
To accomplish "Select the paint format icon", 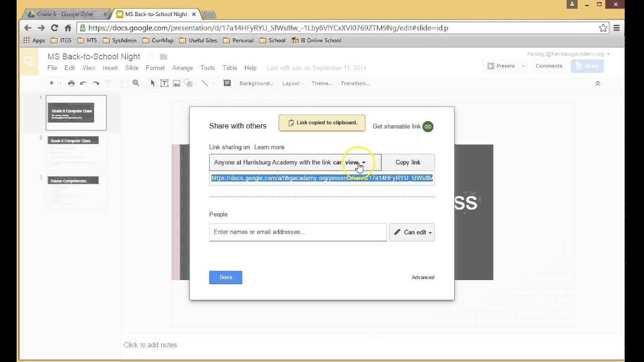I will [107, 83].
